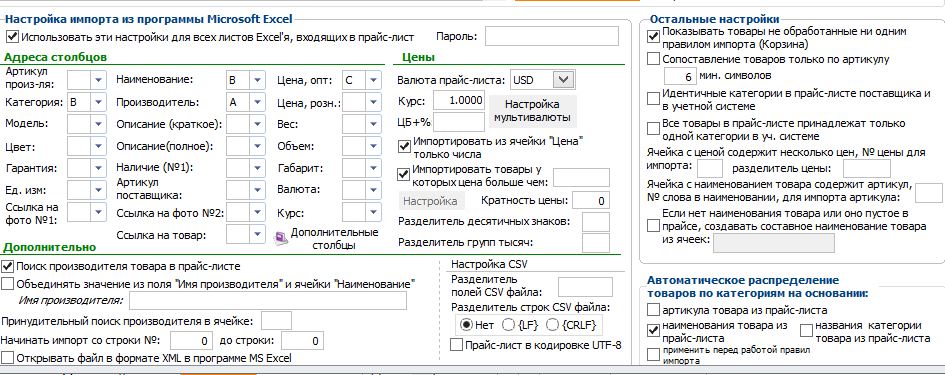Click the 'Разделитель десятичных знаков' field
Image resolution: width=945 pixels, height=375 pixels.
595,222
